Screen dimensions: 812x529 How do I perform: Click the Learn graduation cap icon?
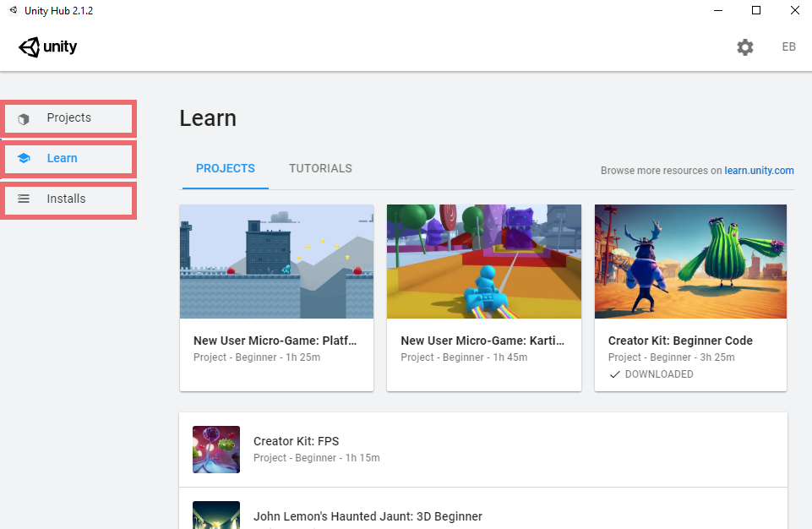(24, 158)
